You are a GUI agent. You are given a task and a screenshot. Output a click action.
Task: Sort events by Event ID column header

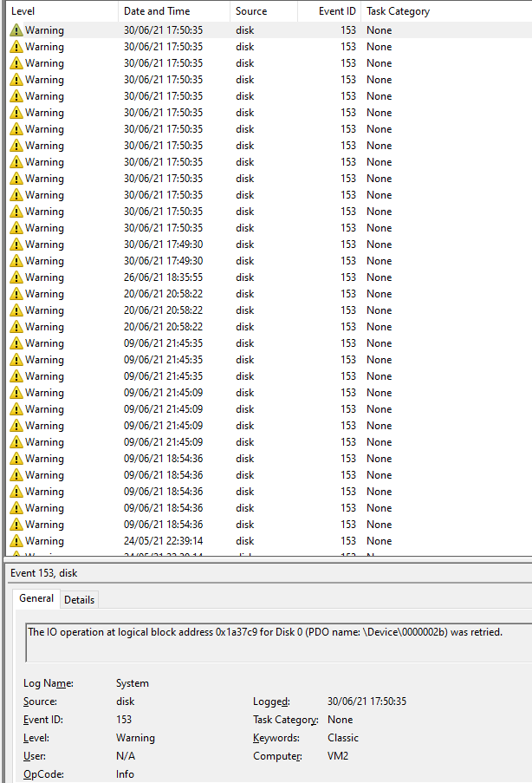329,11
